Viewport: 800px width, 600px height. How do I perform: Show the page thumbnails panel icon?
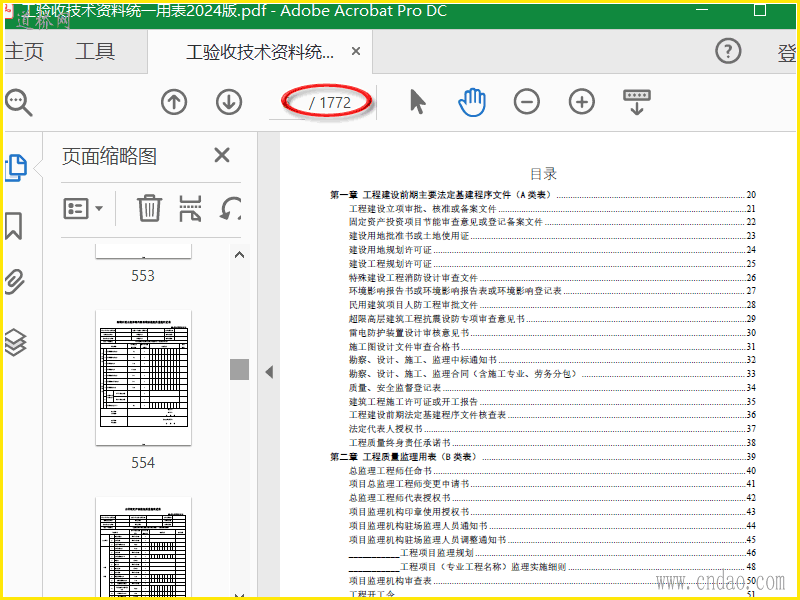16,168
